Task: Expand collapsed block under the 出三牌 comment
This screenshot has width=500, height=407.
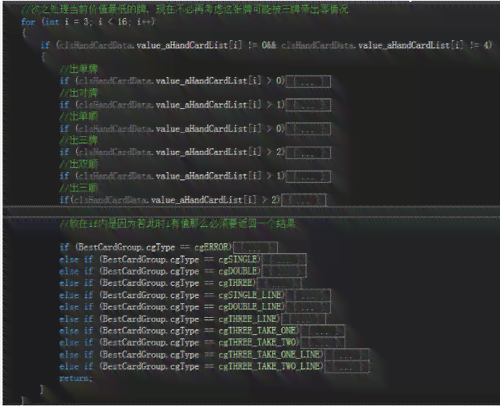Action: click(308, 153)
